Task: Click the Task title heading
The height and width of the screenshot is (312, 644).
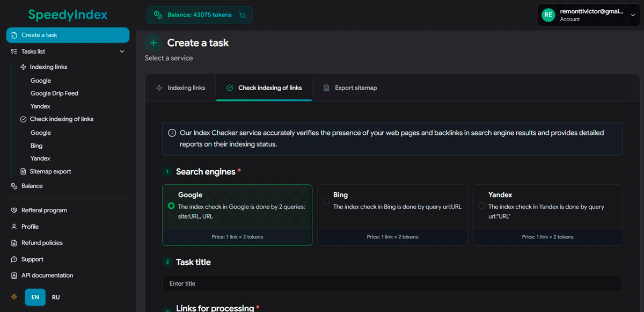Action: [x=193, y=262]
